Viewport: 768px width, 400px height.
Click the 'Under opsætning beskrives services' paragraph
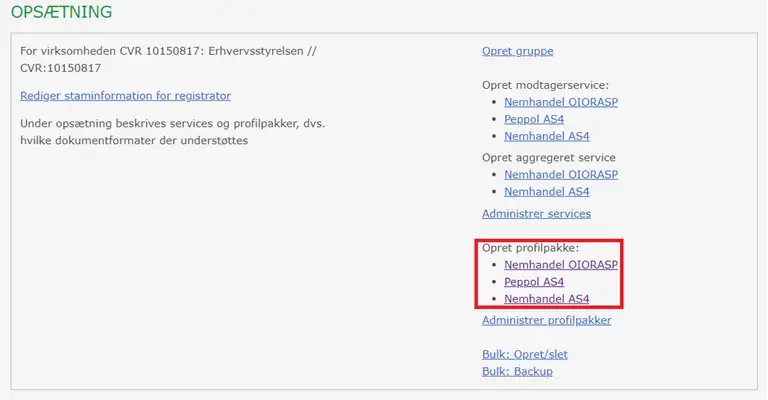tap(172, 132)
